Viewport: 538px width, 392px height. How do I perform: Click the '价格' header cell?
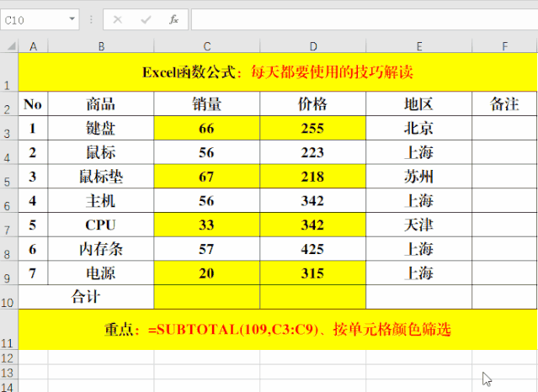pos(313,103)
